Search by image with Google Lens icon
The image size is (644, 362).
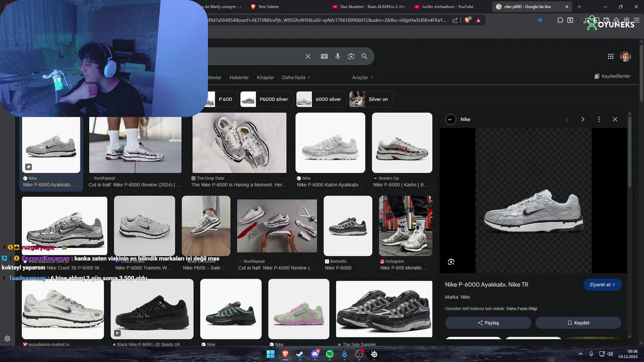point(351,56)
